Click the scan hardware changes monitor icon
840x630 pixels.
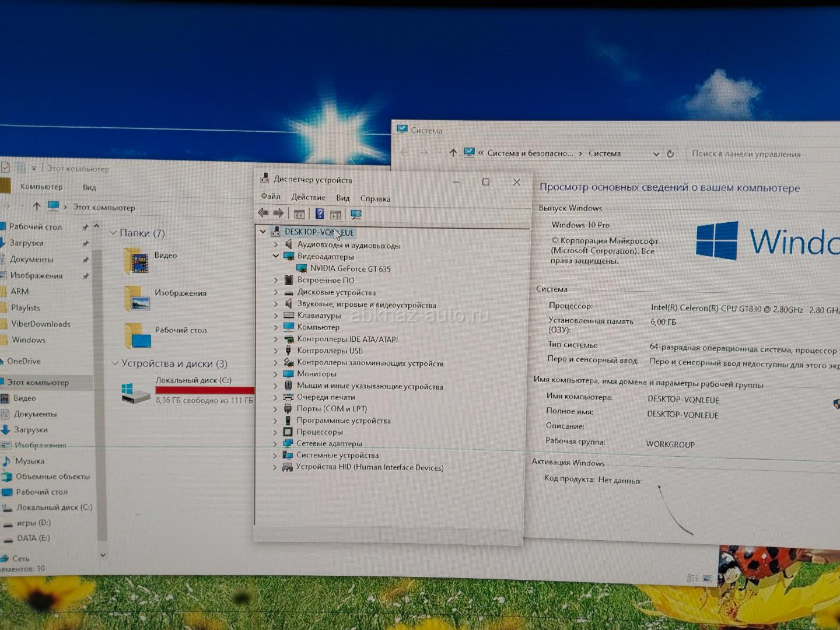(356, 215)
